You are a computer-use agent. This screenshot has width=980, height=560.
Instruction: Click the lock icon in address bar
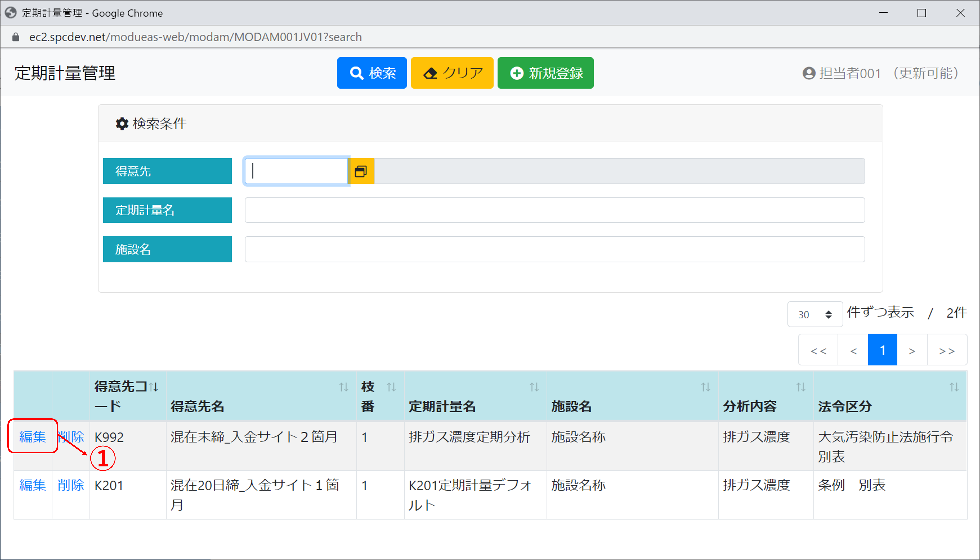pos(16,37)
